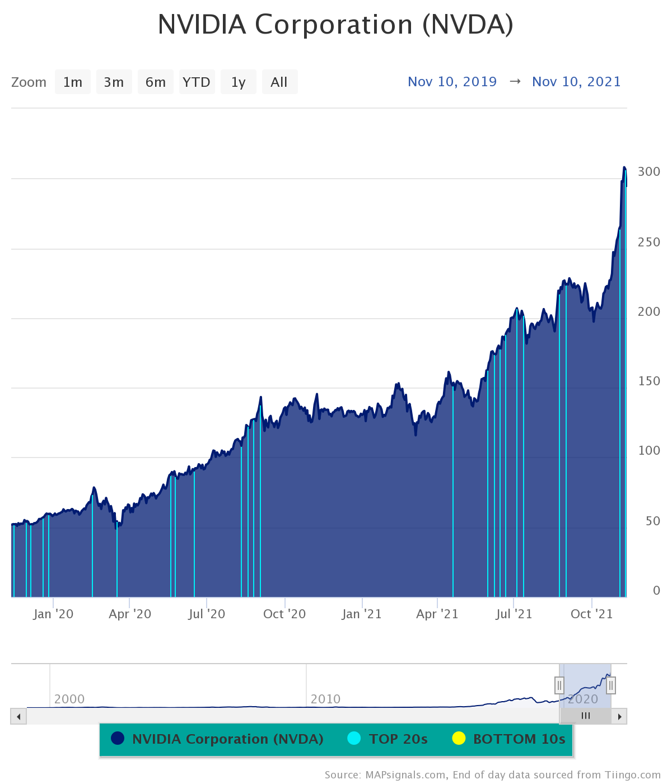Show All data zoom button
Screen dimensions: 672x784
(x=279, y=82)
